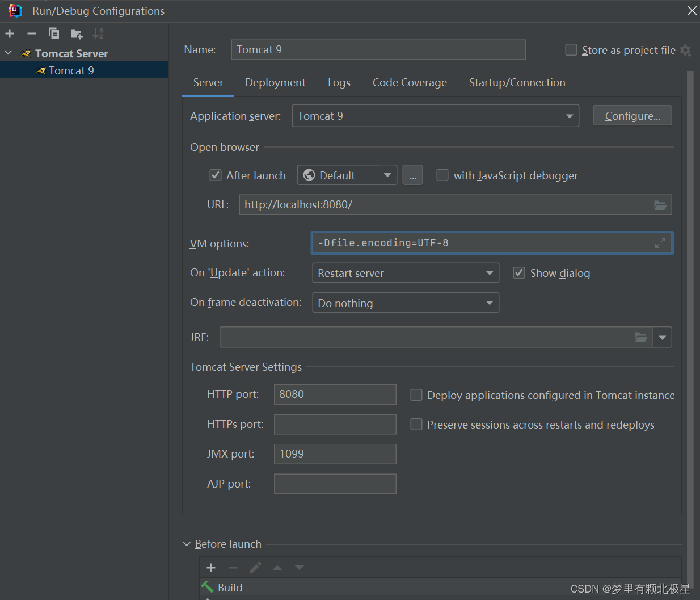Collapse the Before launch section
The width and height of the screenshot is (700, 600).
pos(187,544)
